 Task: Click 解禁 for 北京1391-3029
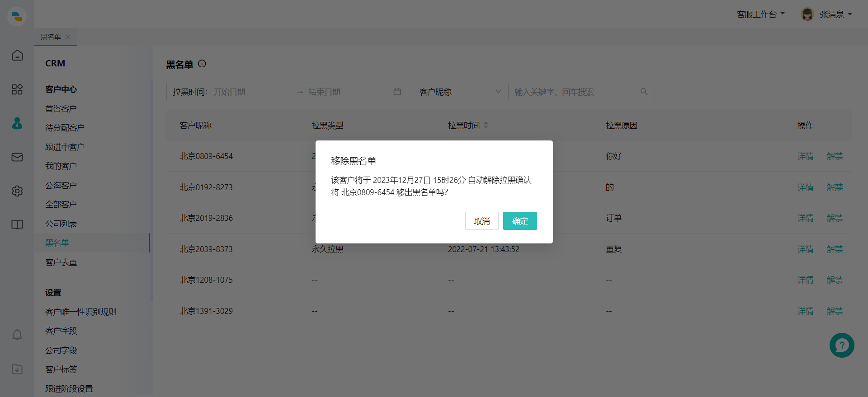click(x=835, y=311)
